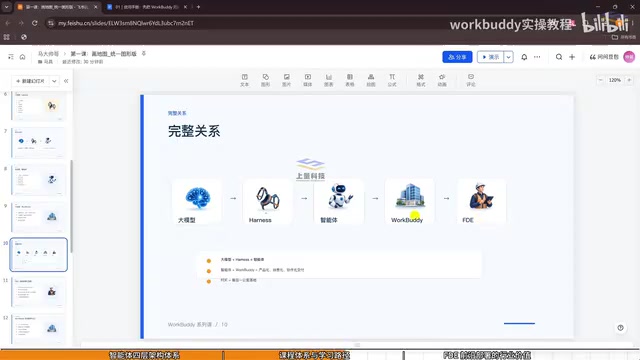Expand the 演示 presentation options dropdown

[509, 57]
